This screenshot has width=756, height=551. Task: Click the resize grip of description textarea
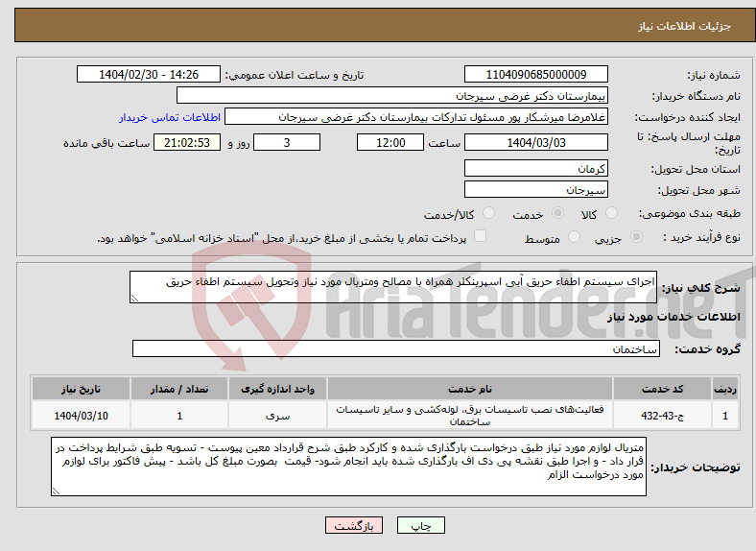click(x=134, y=299)
